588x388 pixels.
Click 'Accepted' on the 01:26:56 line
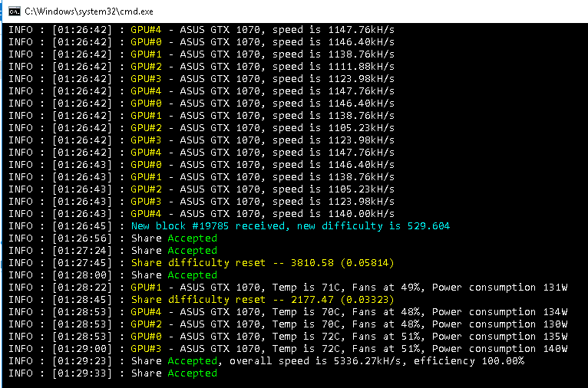tap(193, 238)
